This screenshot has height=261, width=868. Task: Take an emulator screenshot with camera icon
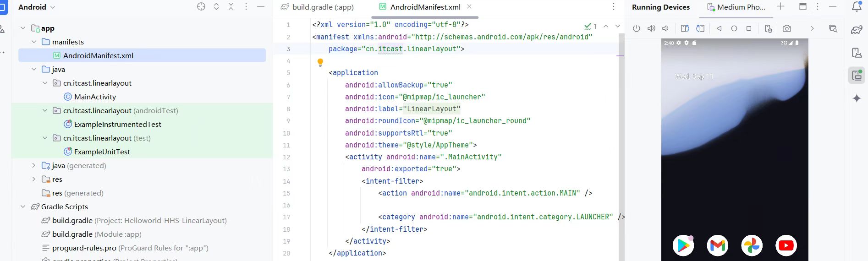787,28
